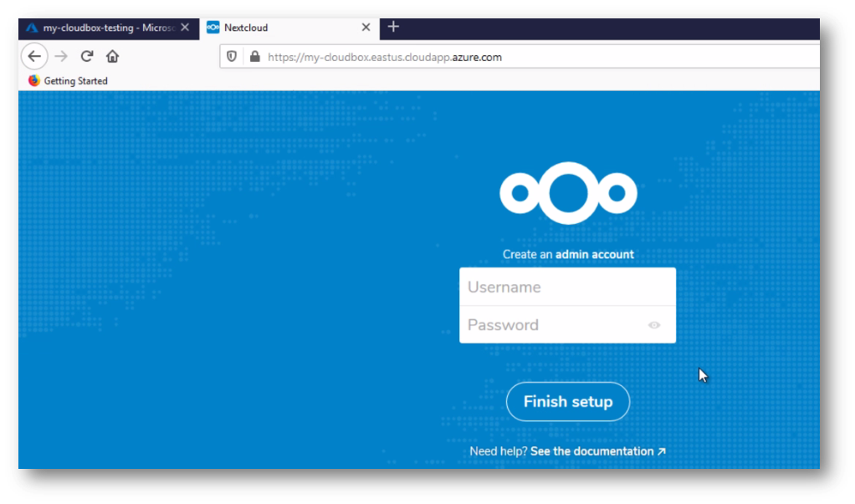Screen dimensions: 855x504
Task: Go back with the browser back arrow
Action: (x=34, y=56)
